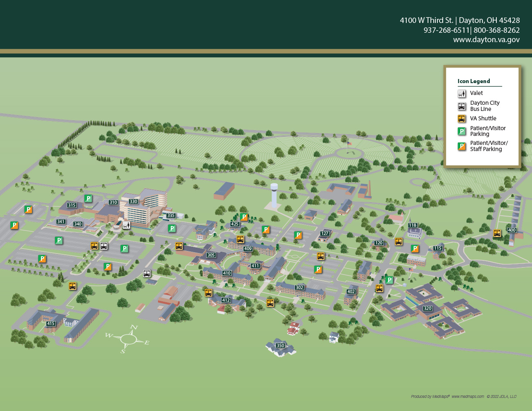Select the VA Shuttle stop just left of building 412
This screenshot has height=411, width=532.
208,293
